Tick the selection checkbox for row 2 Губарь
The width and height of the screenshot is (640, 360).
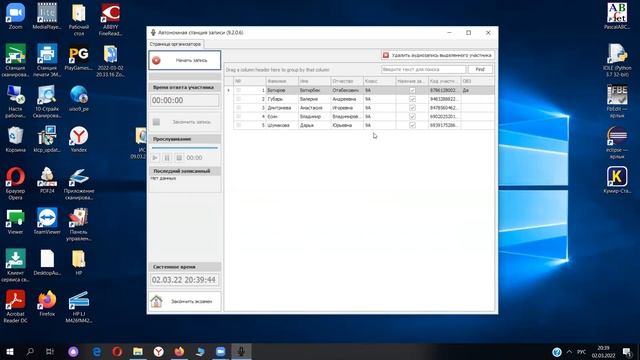[238, 99]
